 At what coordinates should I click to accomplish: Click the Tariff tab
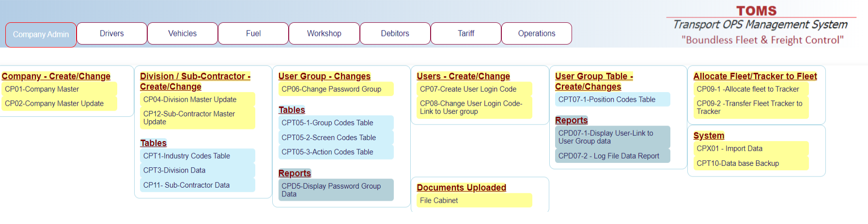465,33
